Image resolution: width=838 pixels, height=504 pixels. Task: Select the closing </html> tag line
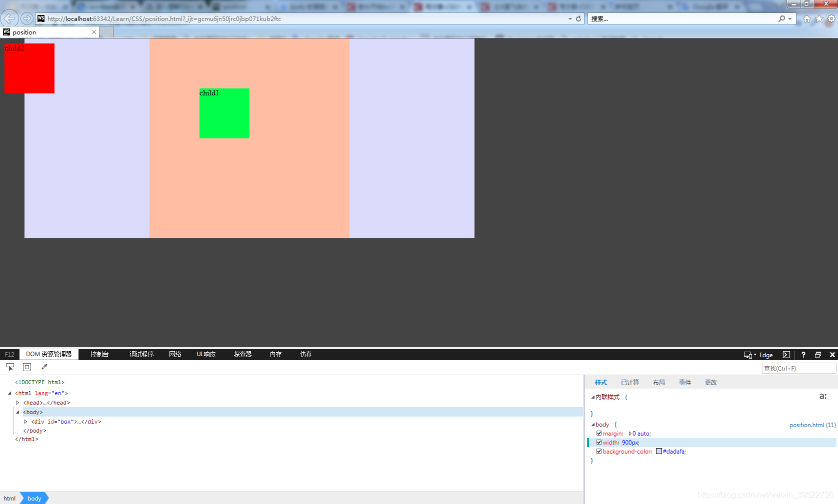(x=26, y=439)
